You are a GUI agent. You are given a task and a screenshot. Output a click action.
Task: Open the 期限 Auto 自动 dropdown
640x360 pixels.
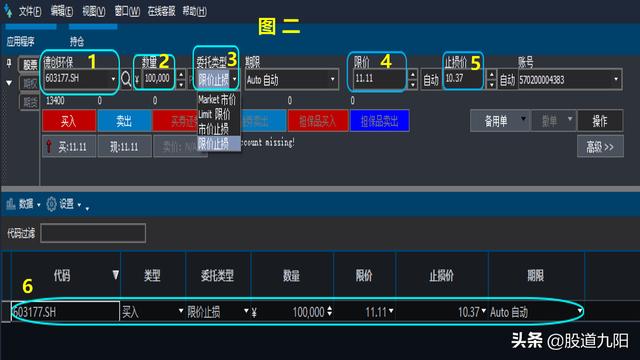coord(291,80)
